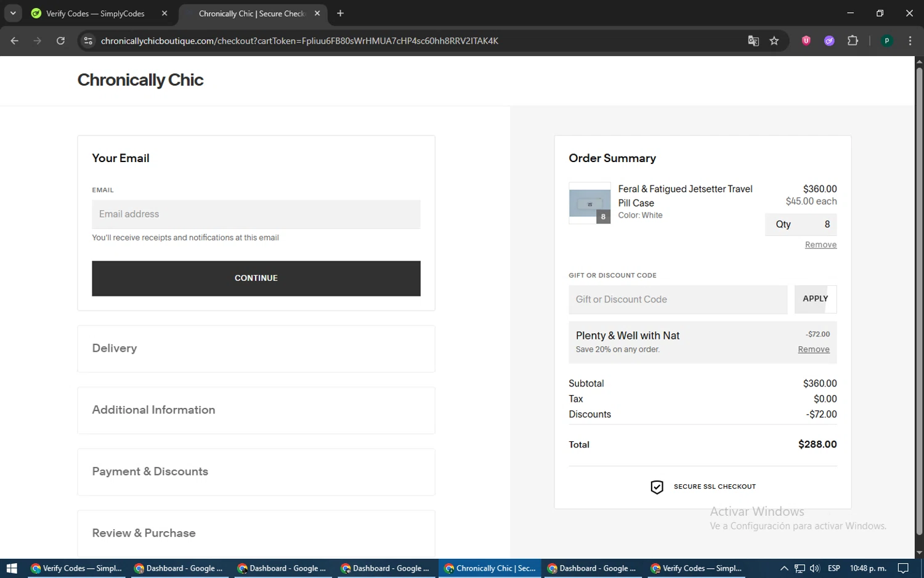Image resolution: width=924 pixels, height=578 pixels.
Task: Open the purple round extension icon
Action: click(829, 41)
